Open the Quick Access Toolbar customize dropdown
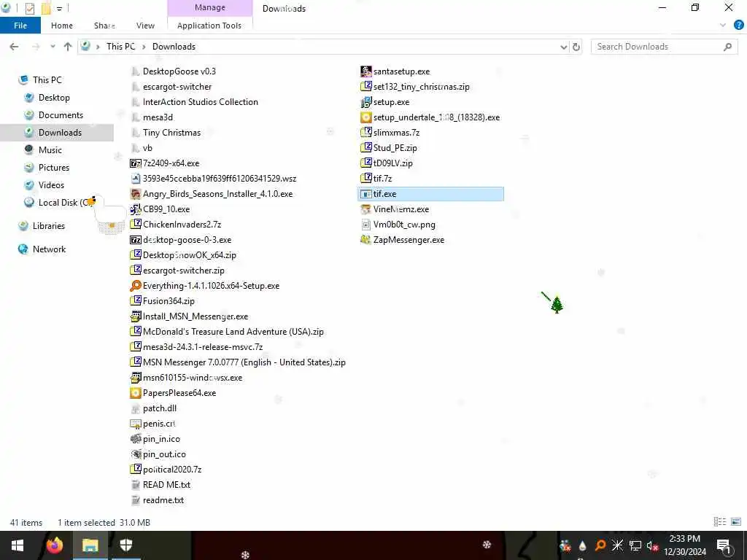Screen dimensions: 747x560 60,8
